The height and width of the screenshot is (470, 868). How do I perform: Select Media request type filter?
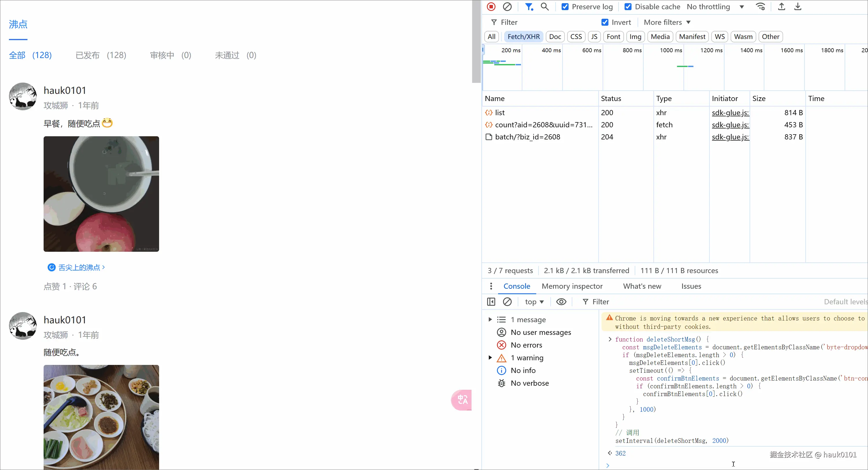tap(660, 37)
